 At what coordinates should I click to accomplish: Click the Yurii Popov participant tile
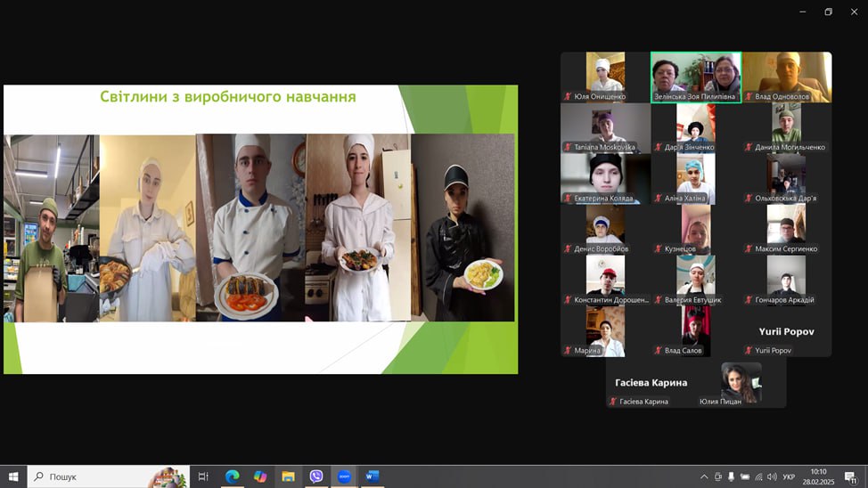[787, 331]
